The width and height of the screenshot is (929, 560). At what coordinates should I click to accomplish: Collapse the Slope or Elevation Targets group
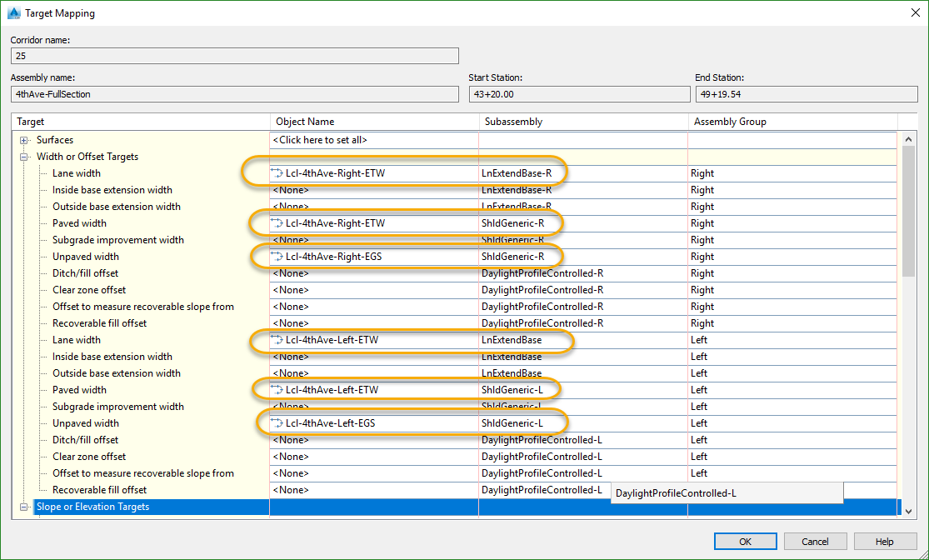24,507
